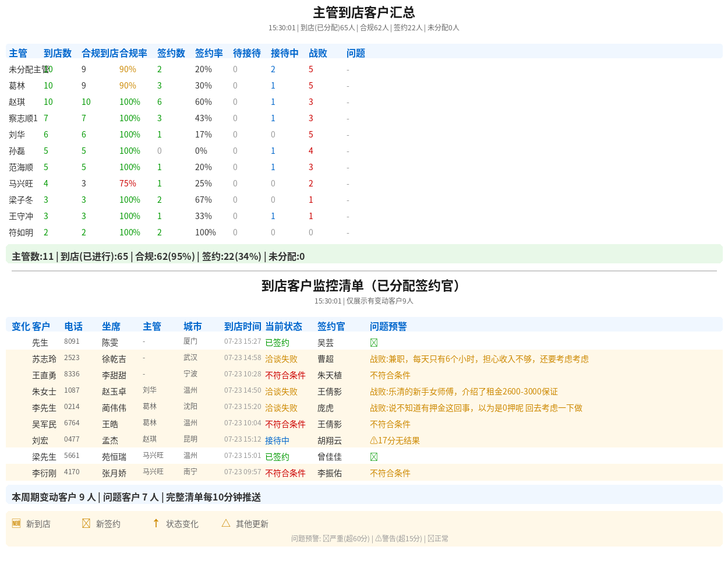Click the 到店时间 column header
Screen dimensions: 728x571
243,326
